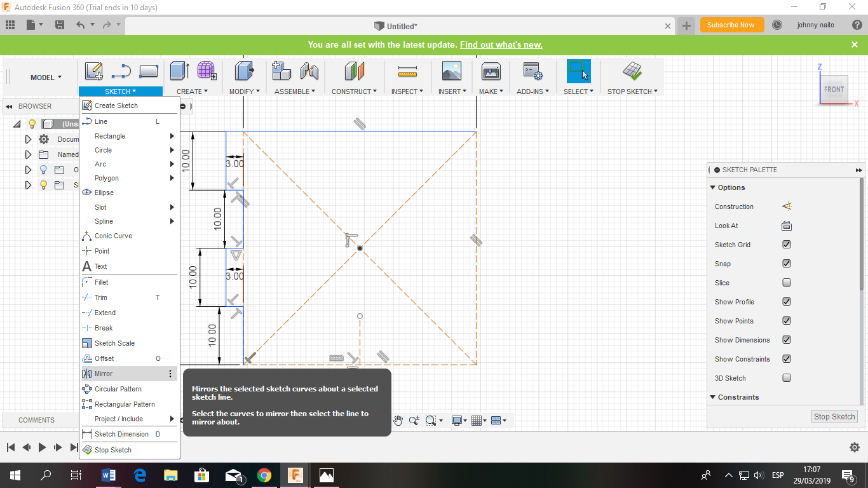Dismiss the green update notification banner
The width and height of the screenshot is (868, 488).
click(855, 44)
